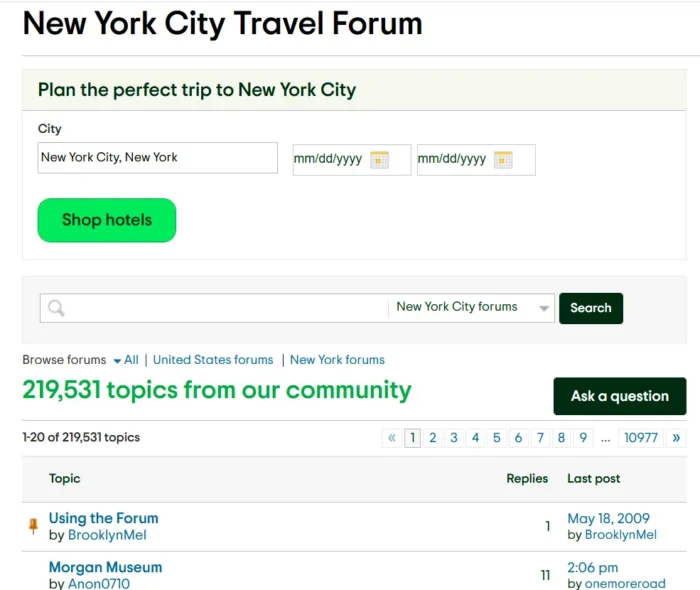This screenshot has width=700, height=590.
Task: Click the 1-20 of 219,531 topics text
Action: click(81, 437)
